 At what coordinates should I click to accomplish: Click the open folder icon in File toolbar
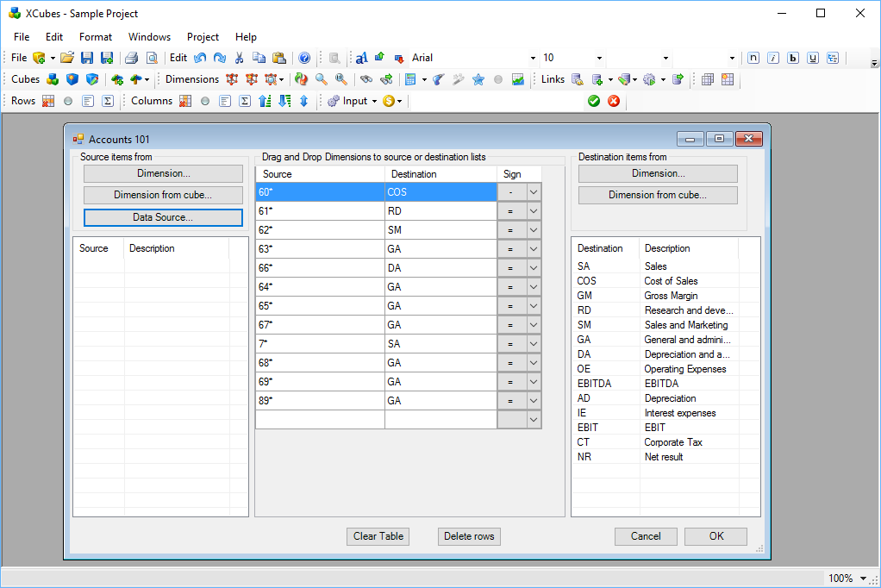66,58
